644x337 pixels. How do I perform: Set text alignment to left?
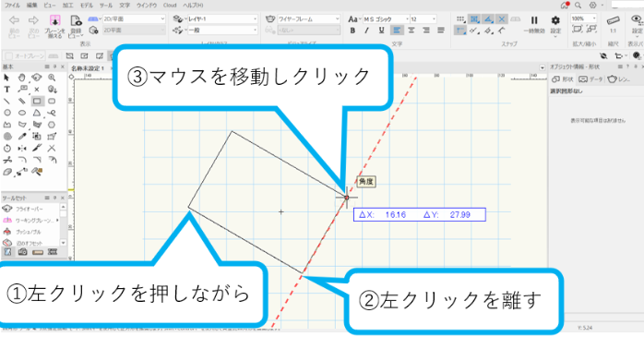click(397, 30)
